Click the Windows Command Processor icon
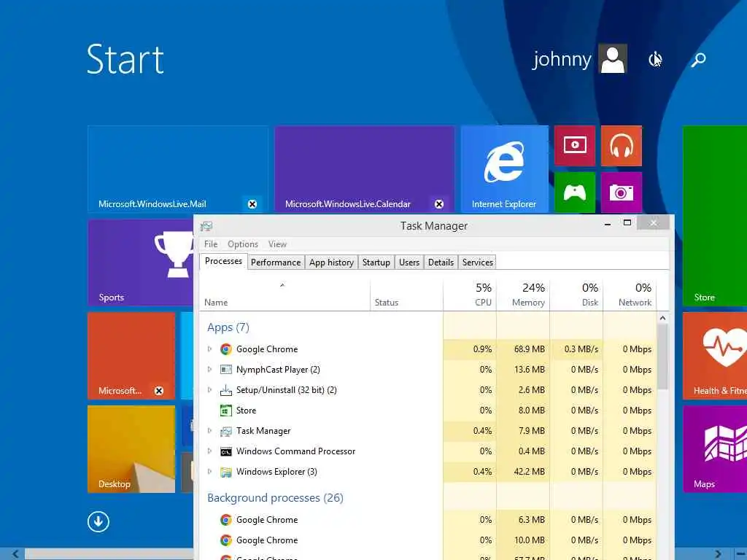 pyautogui.click(x=226, y=451)
